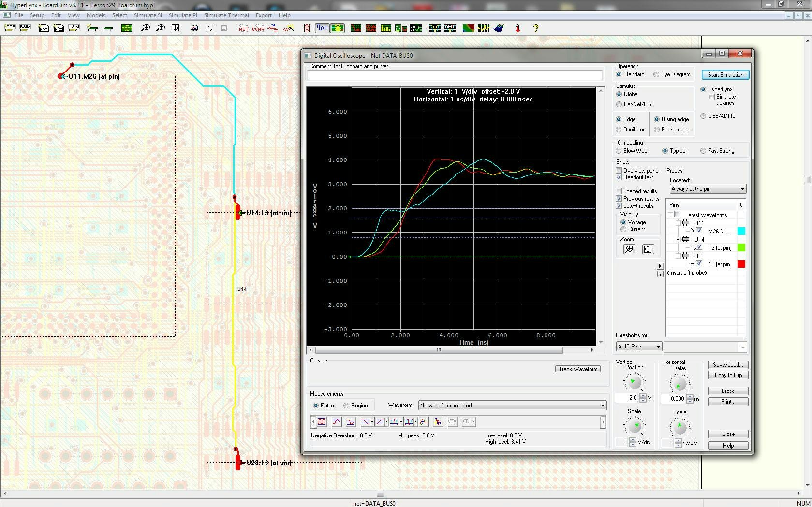Open the Models menu

click(96, 15)
